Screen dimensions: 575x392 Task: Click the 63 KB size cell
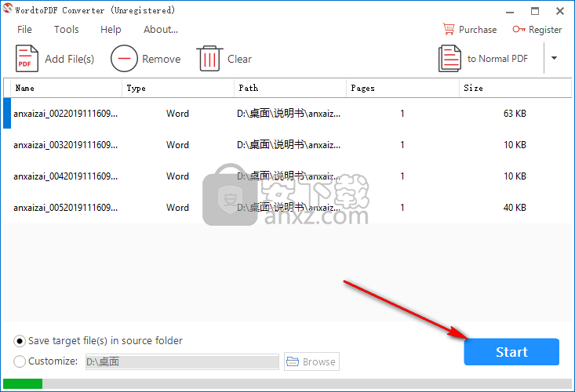515,114
